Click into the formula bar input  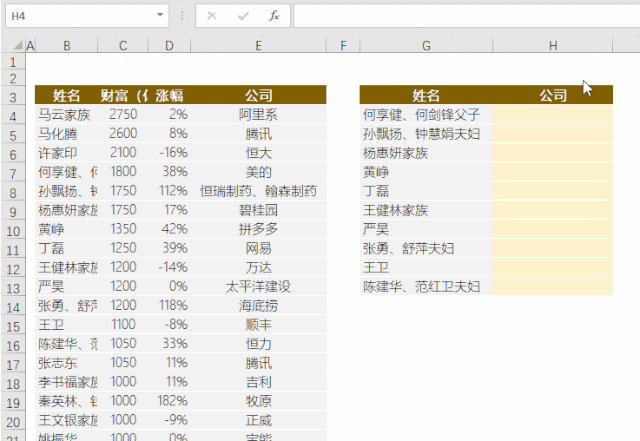467,16
